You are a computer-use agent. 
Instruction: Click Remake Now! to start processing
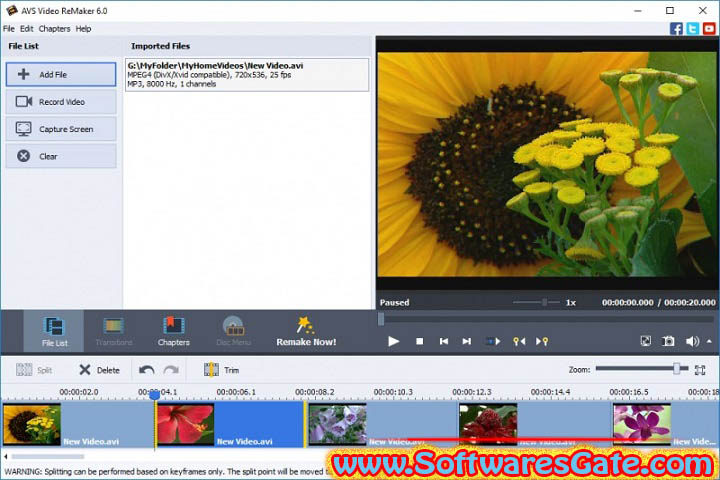(x=306, y=332)
